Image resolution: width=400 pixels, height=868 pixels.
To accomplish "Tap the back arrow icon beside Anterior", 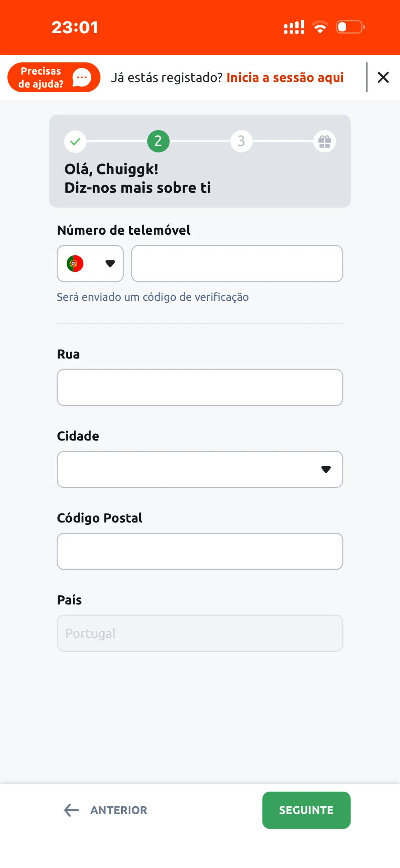I will point(71,810).
